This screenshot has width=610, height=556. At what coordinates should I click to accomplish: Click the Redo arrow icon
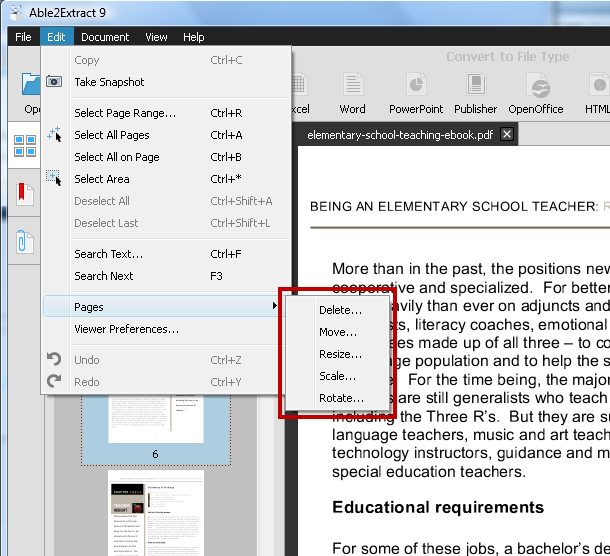(54, 381)
